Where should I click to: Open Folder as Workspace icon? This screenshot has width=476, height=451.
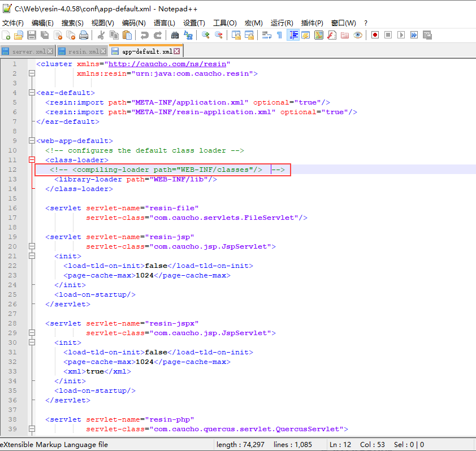coord(345,35)
